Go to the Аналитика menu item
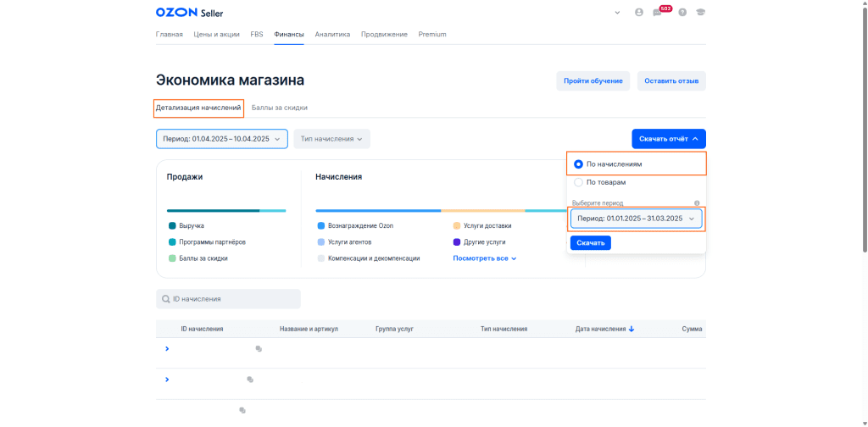Screen dimensions: 868x427 [332, 35]
